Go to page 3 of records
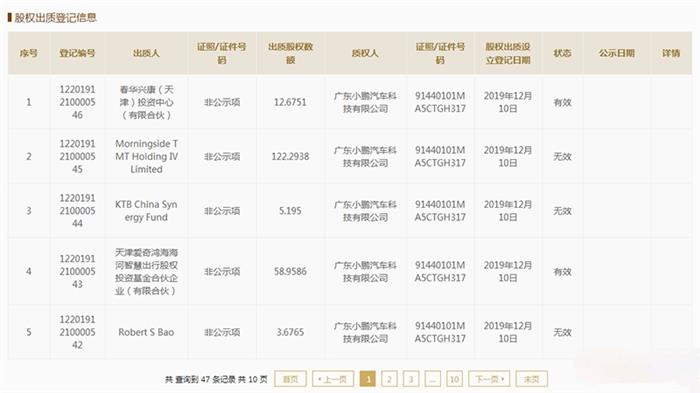Image resolution: width=700 pixels, height=393 pixels. 411,379
